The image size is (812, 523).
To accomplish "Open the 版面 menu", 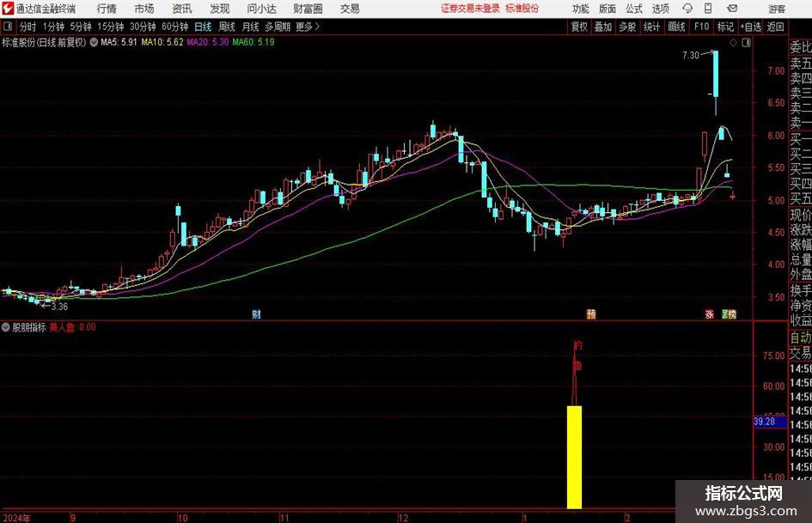I will (x=607, y=9).
